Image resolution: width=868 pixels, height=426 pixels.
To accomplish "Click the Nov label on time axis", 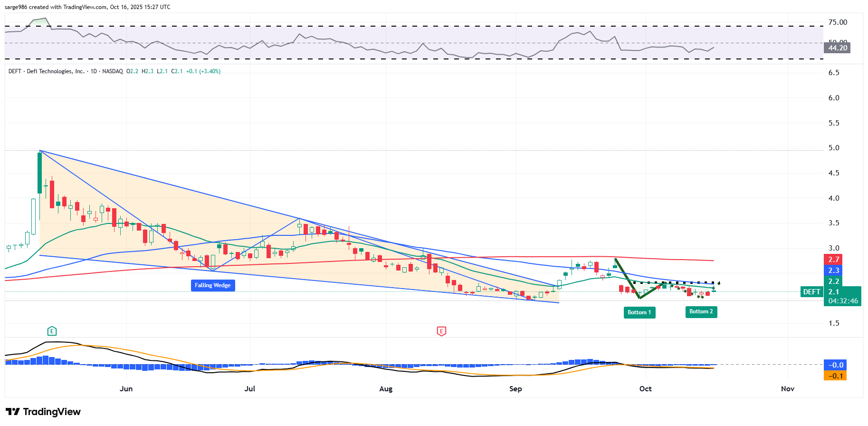I will [787, 389].
